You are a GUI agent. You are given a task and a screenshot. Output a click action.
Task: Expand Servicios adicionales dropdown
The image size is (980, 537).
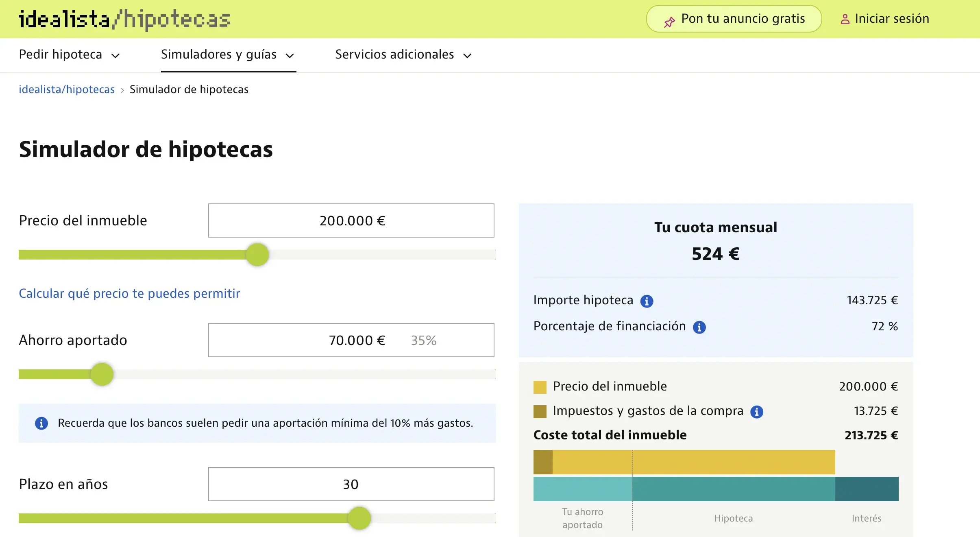[x=403, y=55]
